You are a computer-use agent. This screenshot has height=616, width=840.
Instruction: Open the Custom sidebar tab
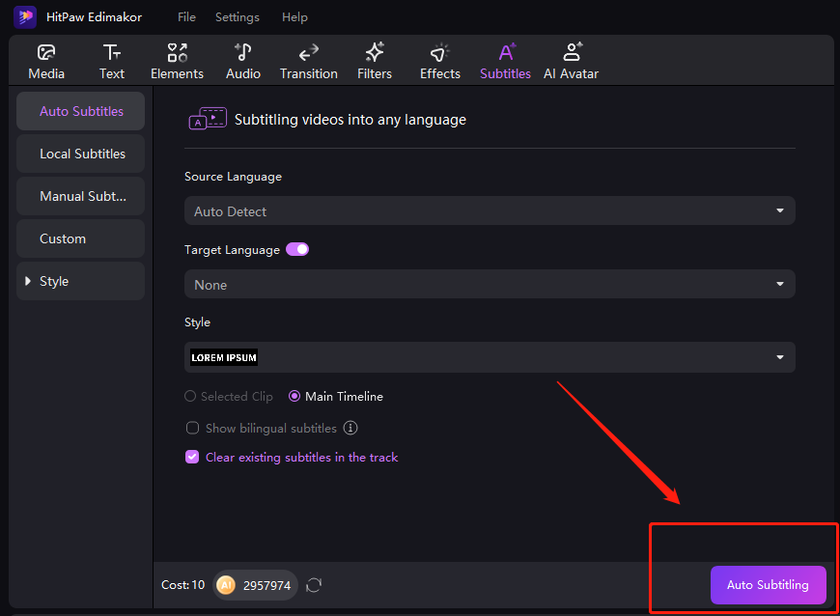[x=81, y=238]
